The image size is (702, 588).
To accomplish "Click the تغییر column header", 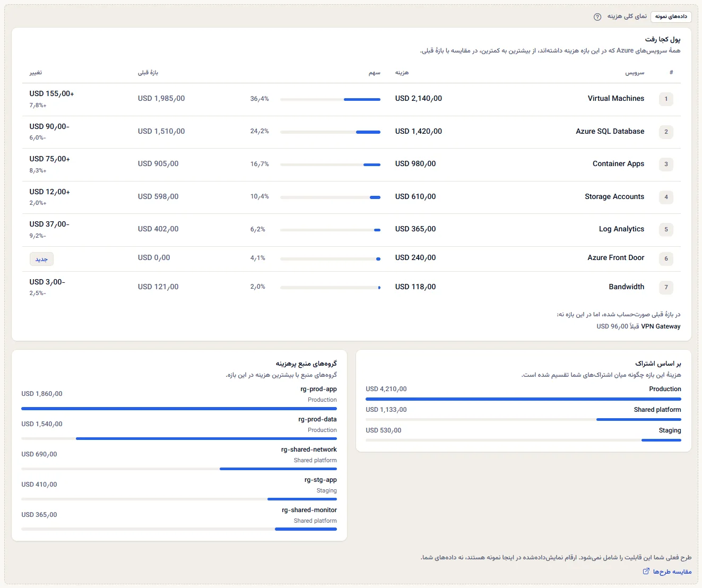I will (36, 73).
